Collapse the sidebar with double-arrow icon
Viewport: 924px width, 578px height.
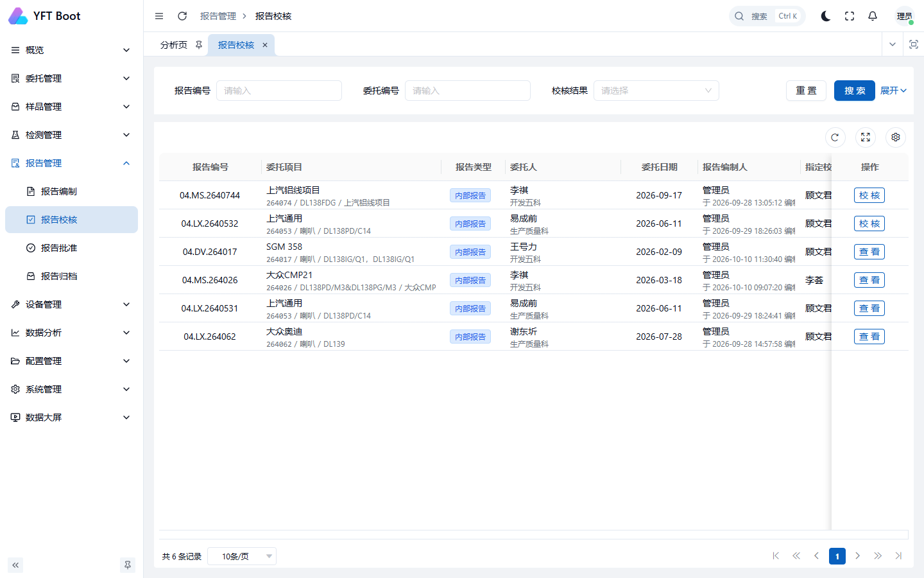click(15, 565)
